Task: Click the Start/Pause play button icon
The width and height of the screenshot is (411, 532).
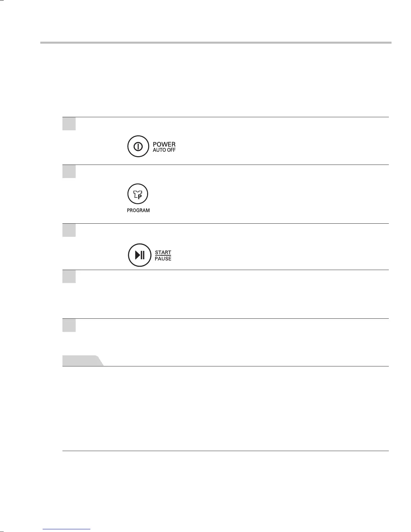Action: 140,255
